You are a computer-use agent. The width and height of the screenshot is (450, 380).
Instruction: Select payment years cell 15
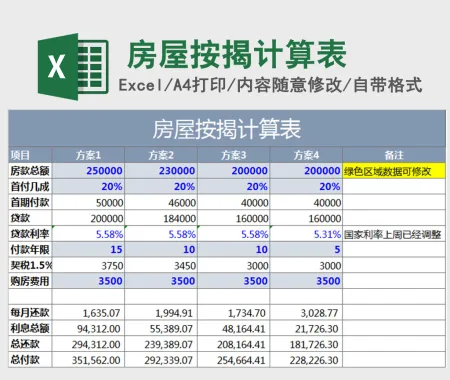tap(88, 249)
